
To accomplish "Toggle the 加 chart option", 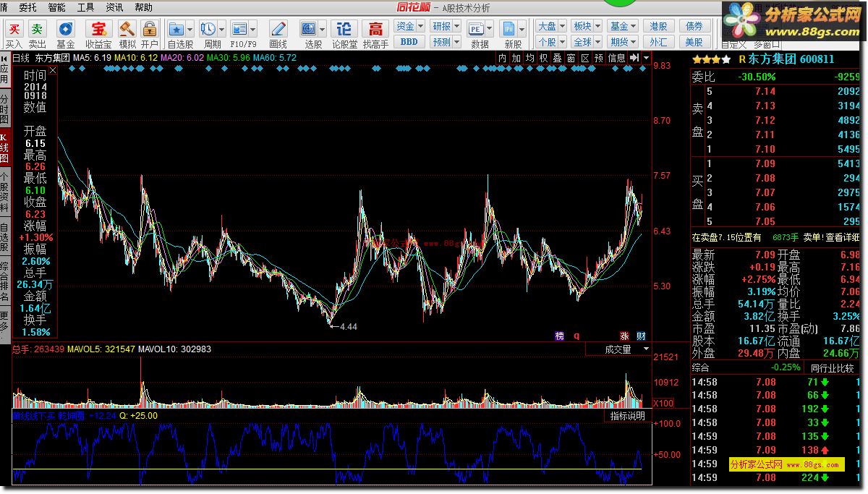I will (516, 58).
